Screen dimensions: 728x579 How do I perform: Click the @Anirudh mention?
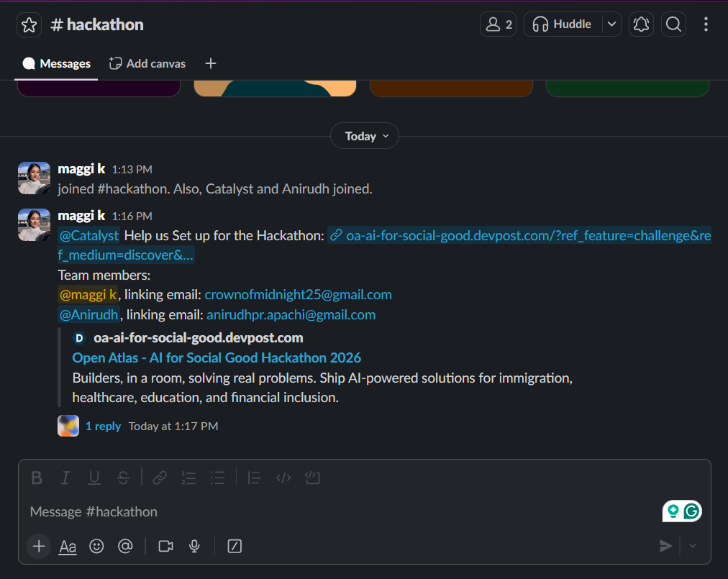(88, 314)
